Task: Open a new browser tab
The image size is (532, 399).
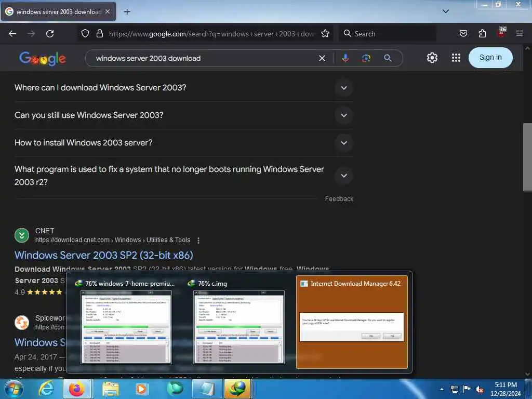Action: (x=127, y=12)
